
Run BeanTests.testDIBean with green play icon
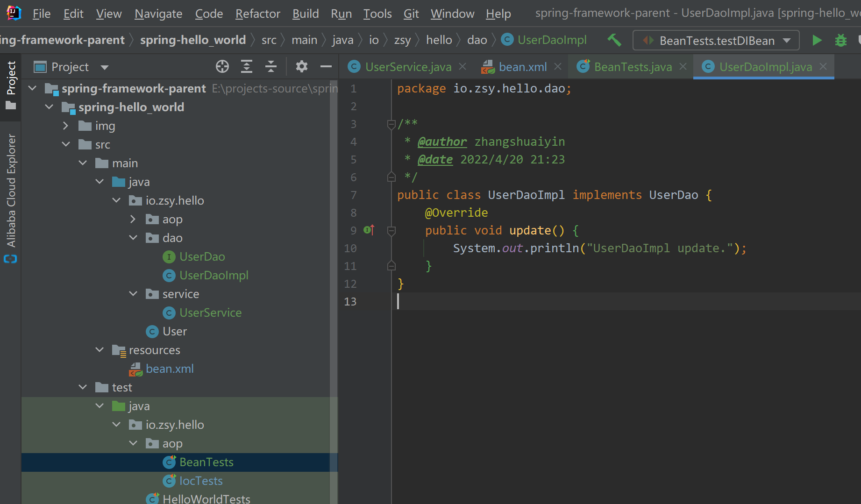click(817, 40)
